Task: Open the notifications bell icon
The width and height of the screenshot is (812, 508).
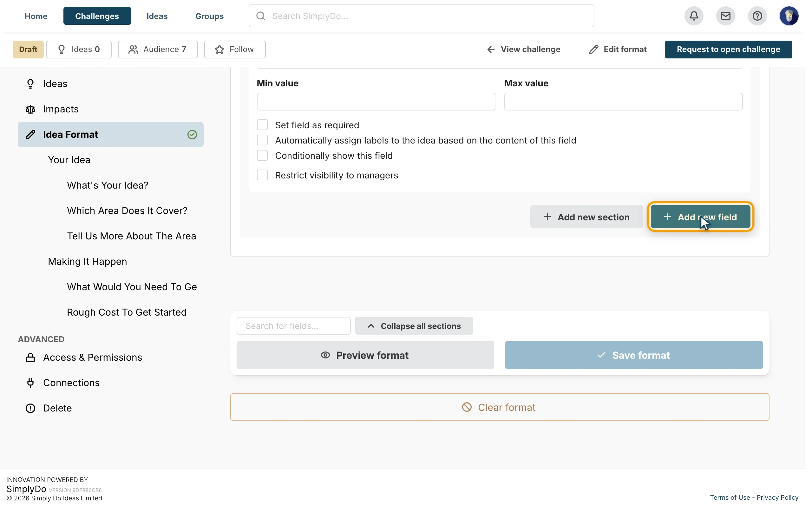Action: click(x=694, y=16)
